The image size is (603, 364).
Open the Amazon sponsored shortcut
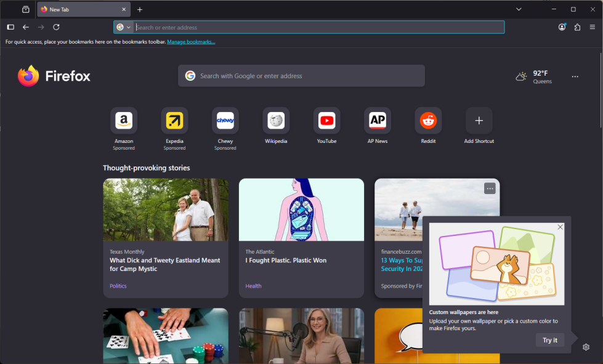[x=124, y=121]
